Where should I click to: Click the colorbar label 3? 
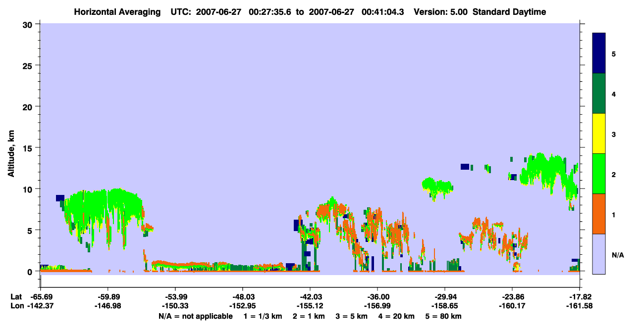[613, 134]
